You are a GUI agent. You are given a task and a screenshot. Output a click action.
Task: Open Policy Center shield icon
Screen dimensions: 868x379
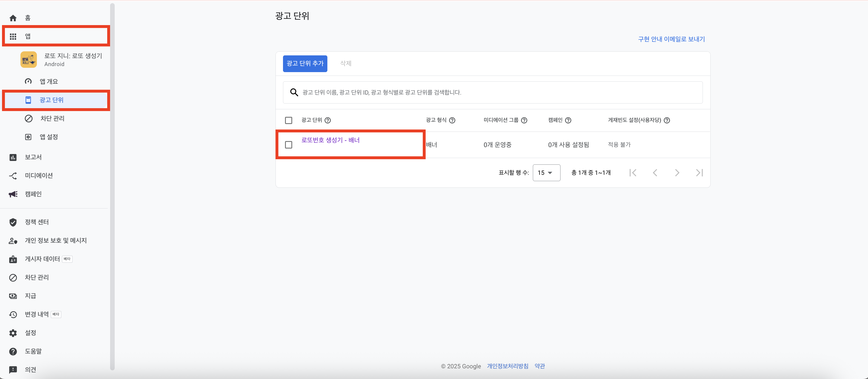coord(13,222)
